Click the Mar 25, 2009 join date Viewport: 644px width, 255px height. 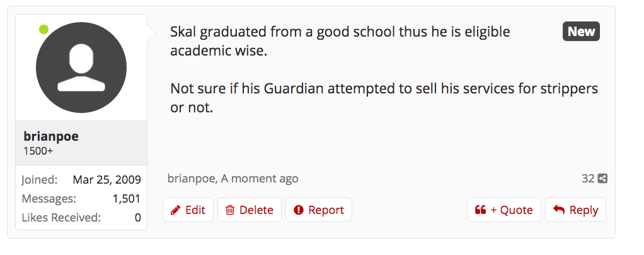coord(106,180)
